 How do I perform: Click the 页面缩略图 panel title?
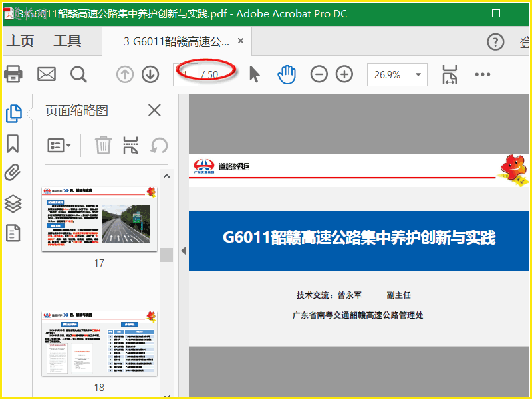click(x=76, y=110)
